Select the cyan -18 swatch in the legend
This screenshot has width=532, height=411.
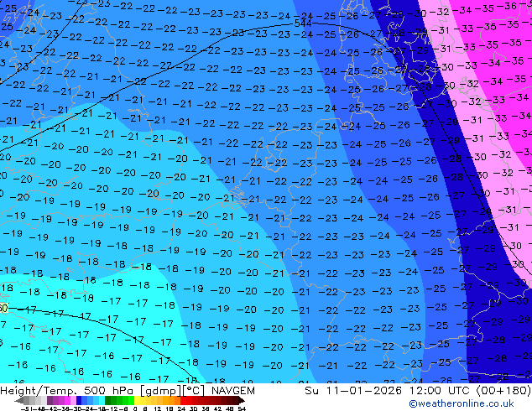102,400
